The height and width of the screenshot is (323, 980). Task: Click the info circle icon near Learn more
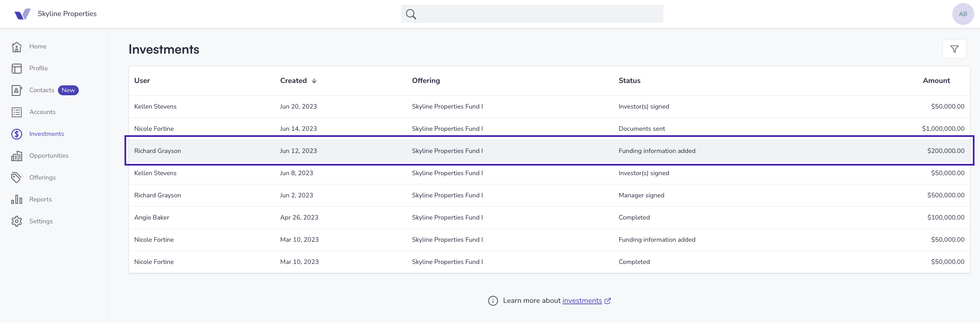click(x=493, y=301)
